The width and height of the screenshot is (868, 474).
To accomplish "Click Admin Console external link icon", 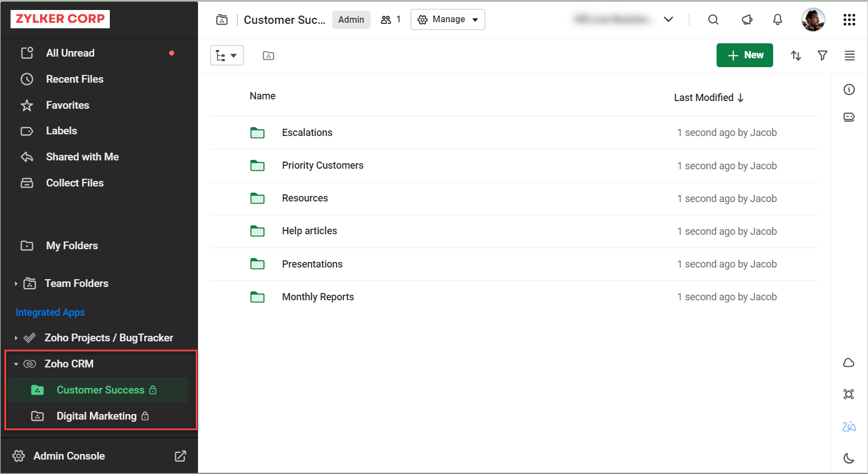I will point(180,456).
